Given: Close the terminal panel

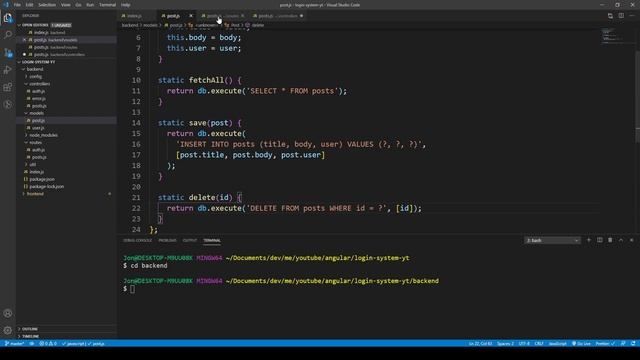Looking at the screenshot, I should pos(631,240).
